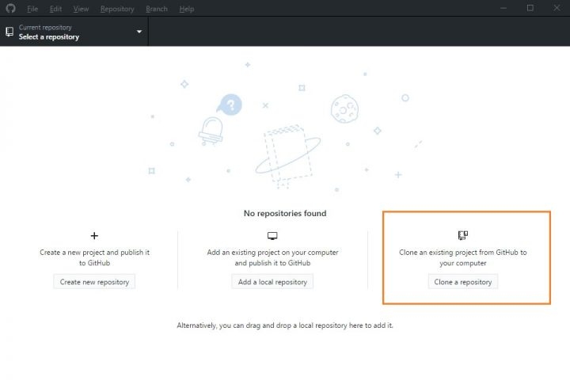Click the plus icon above Create project
Image resolution: width=570 pixels, height=392 pixels.
94,236
